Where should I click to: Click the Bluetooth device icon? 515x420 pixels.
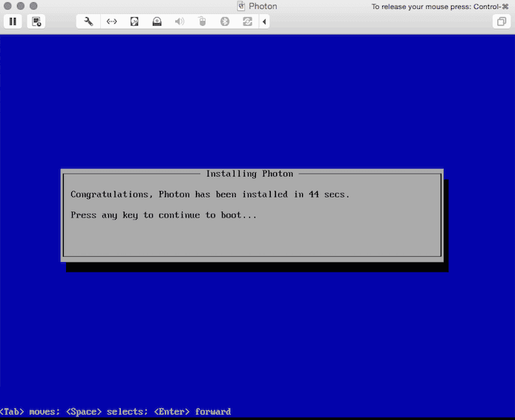[225, 22]
